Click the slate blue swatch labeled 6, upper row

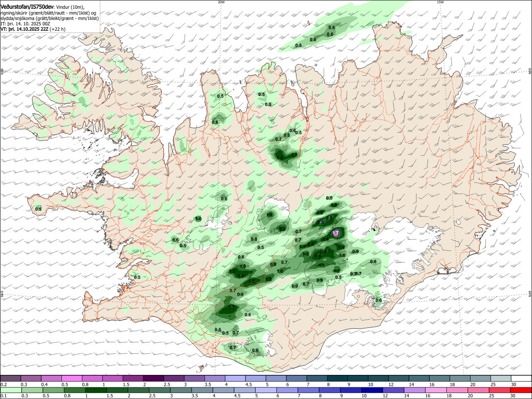(x=297, y=378)
